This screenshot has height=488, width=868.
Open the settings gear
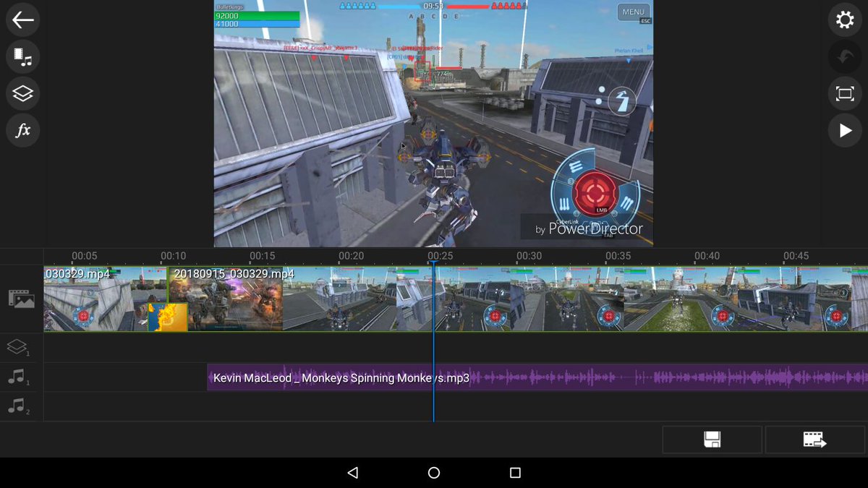(x=845, y=20)
